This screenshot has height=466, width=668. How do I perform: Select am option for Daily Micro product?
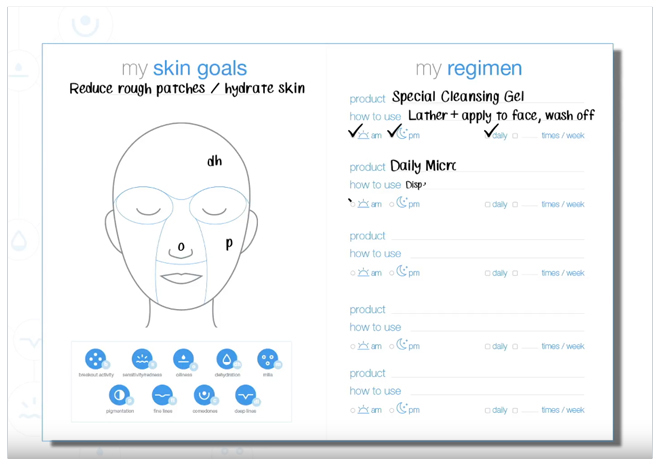coord(353,204)
